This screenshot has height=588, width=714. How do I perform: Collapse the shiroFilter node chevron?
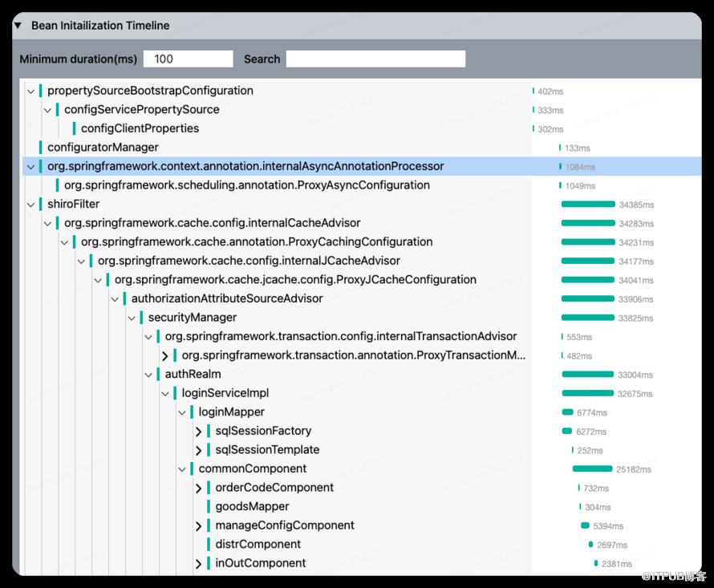pyautogui.click(x=30, y=205)
